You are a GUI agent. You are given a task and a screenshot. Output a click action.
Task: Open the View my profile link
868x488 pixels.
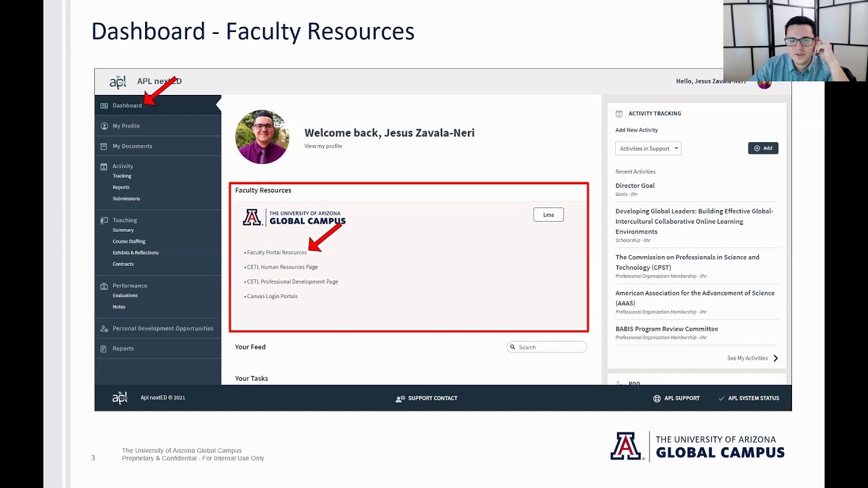pos(323,146)
